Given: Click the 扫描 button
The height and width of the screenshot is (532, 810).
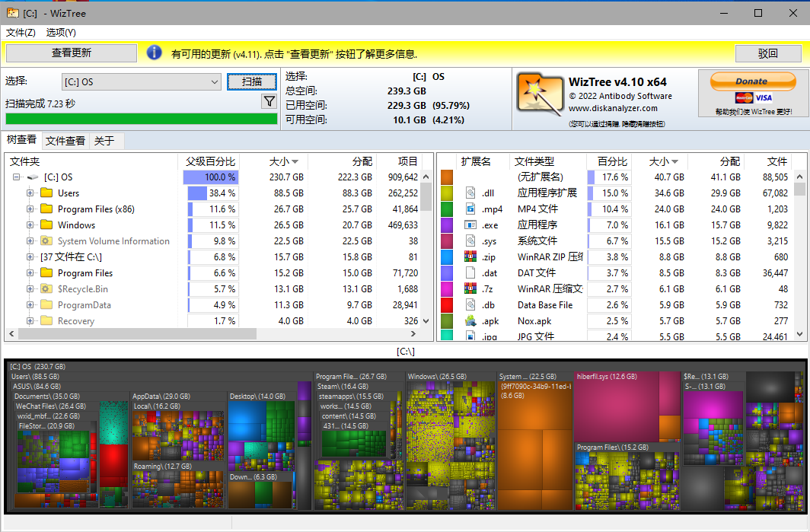Looking at the screenshot, I should pos(252,81).
